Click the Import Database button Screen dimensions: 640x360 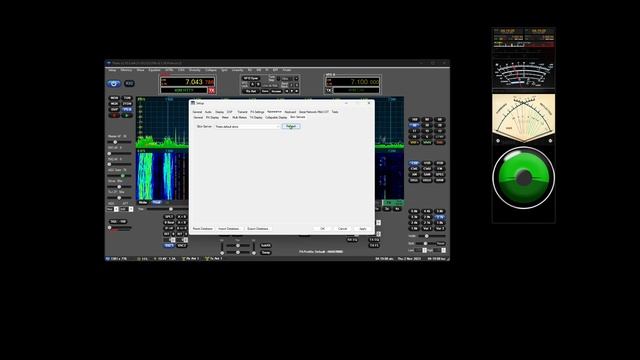[229, 229]
